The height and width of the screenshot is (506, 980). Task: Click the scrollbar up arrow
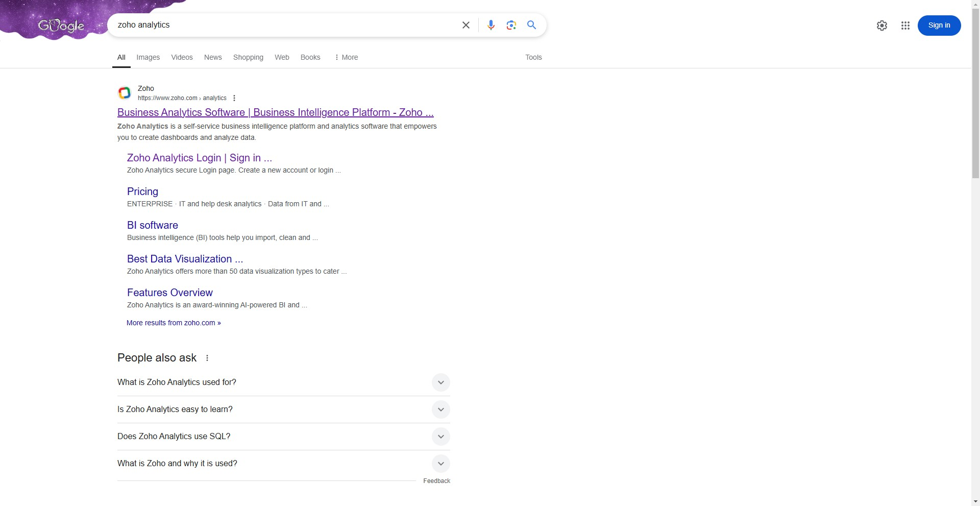click(975, 4)
